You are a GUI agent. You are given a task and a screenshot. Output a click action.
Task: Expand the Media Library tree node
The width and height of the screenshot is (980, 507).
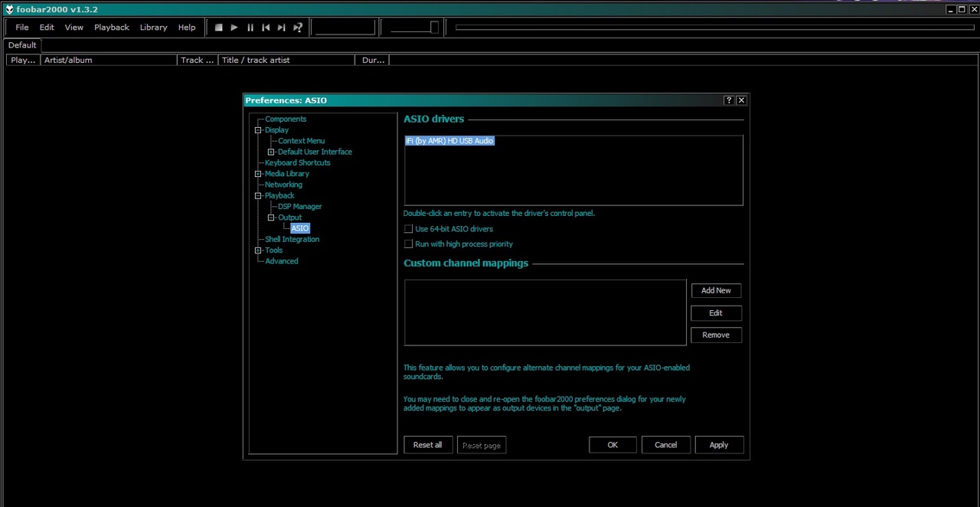pyautogui.click(x=258, y=174)
